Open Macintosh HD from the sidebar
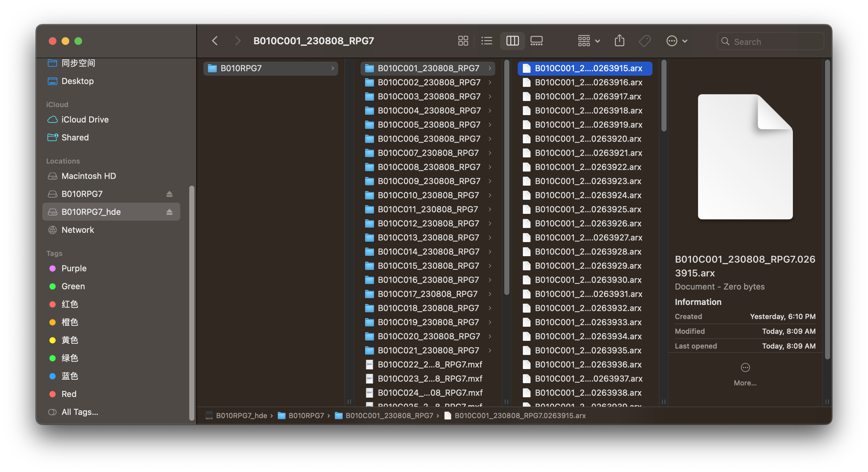Image resolution: width=868 pixels, height=472 pixels. [x=89, y=176]
